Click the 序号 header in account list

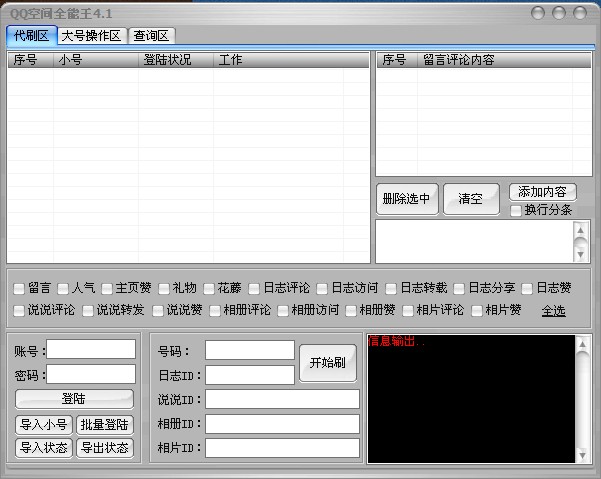click(31, 60)
